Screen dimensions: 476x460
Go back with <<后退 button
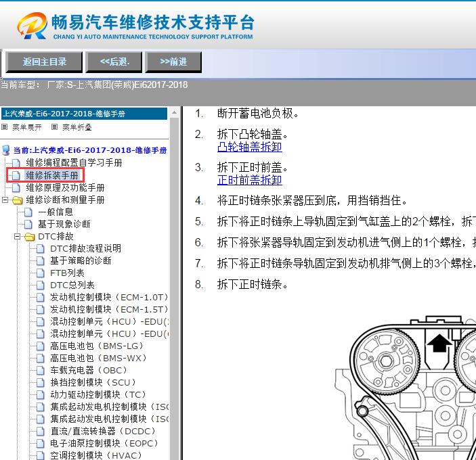114,62
